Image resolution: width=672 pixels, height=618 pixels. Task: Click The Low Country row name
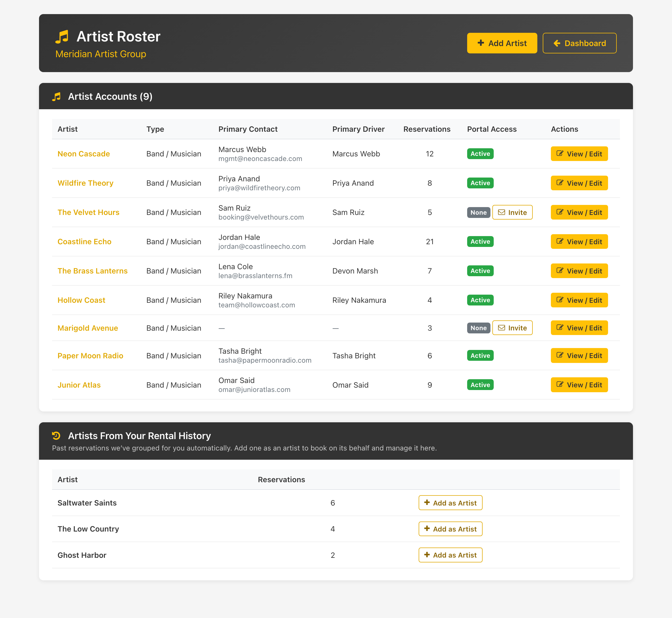88,529
